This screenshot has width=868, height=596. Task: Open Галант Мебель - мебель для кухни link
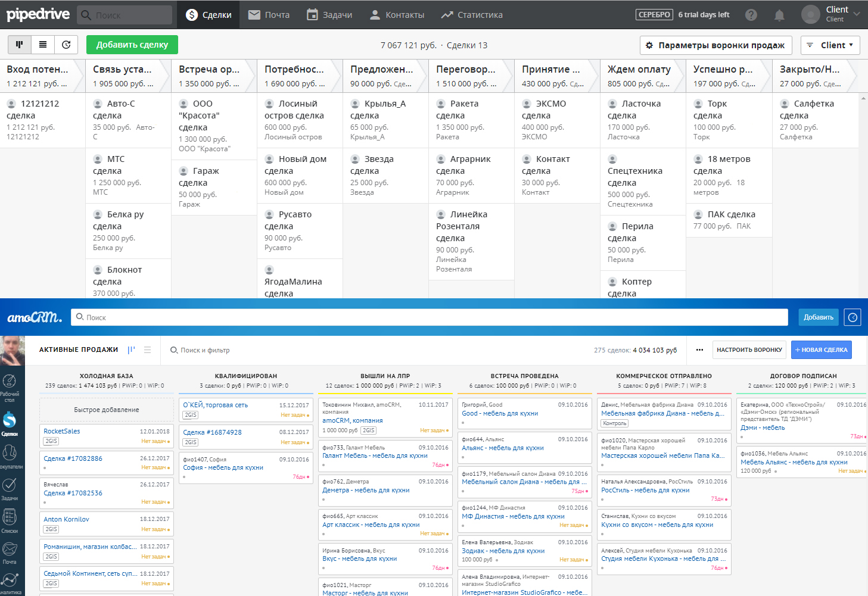(x=375, y=455)
